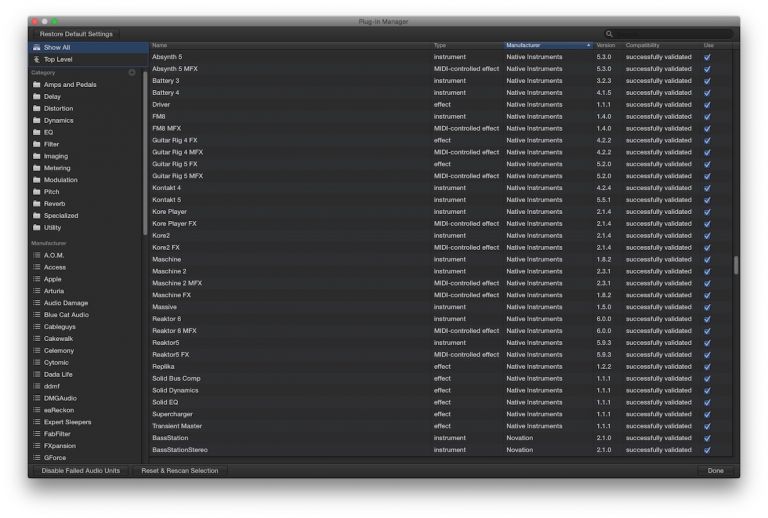Click Disable Failed Audio Units

click(x=80, y=471)
